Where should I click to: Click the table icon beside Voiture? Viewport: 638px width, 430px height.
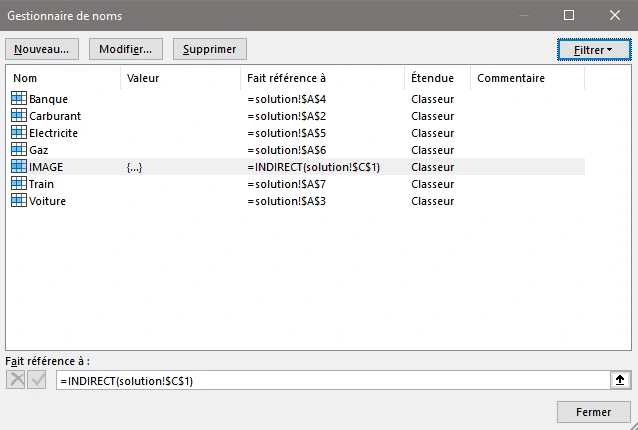pos(19,201)
